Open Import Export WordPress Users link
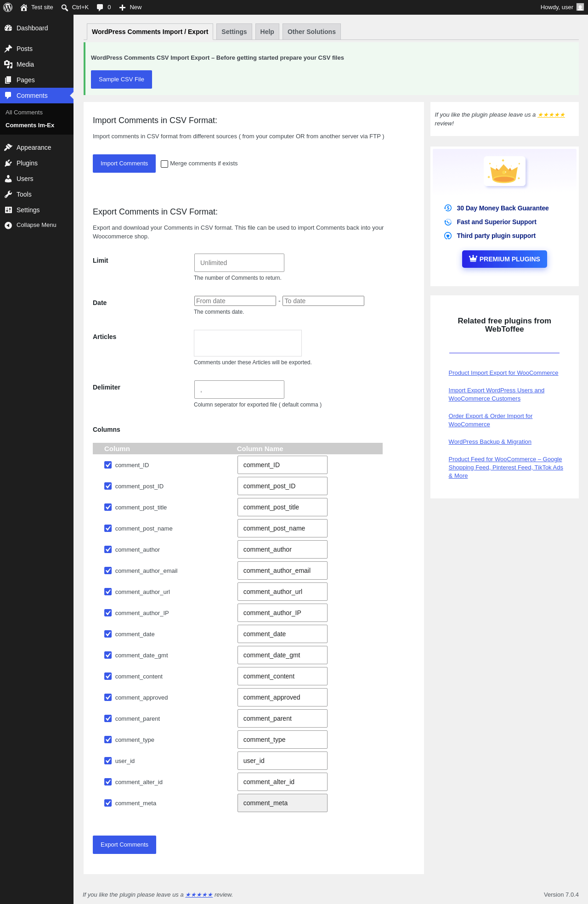Image resolution: width=588 pixels, height=904 pixels. tap(497, 395)
